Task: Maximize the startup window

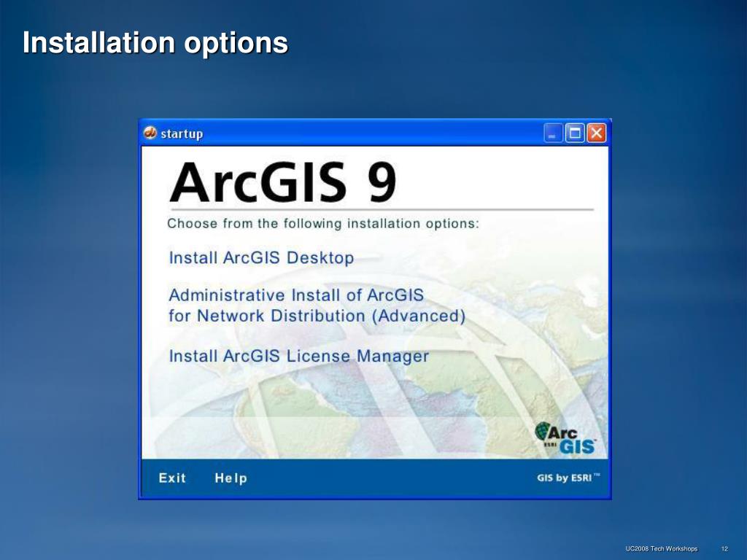Action: (x=575, y=133)
